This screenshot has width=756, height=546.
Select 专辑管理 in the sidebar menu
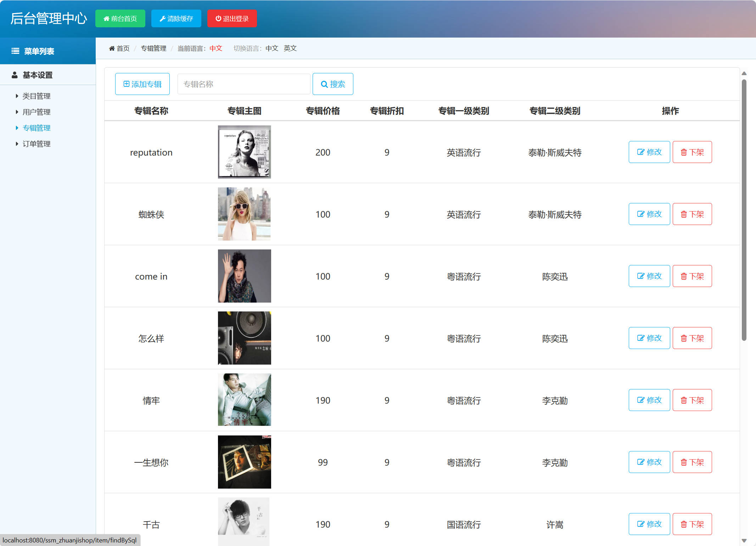click(x=37, y=128)
